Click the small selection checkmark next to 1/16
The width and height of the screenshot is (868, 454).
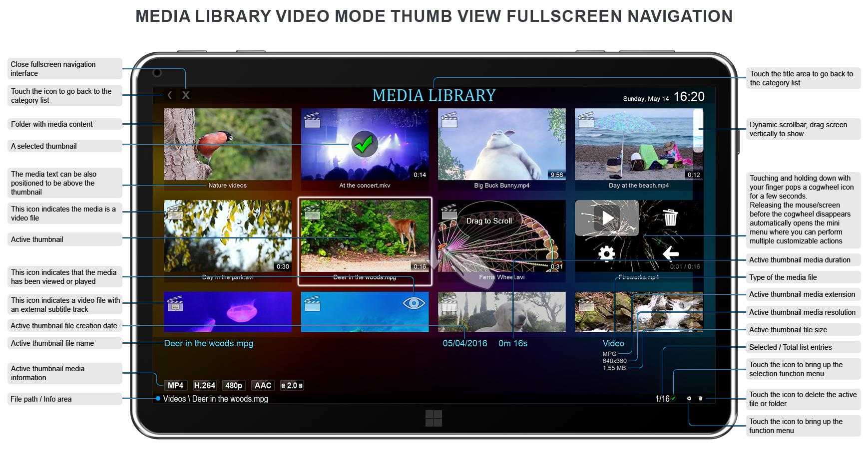click(673, 399)
